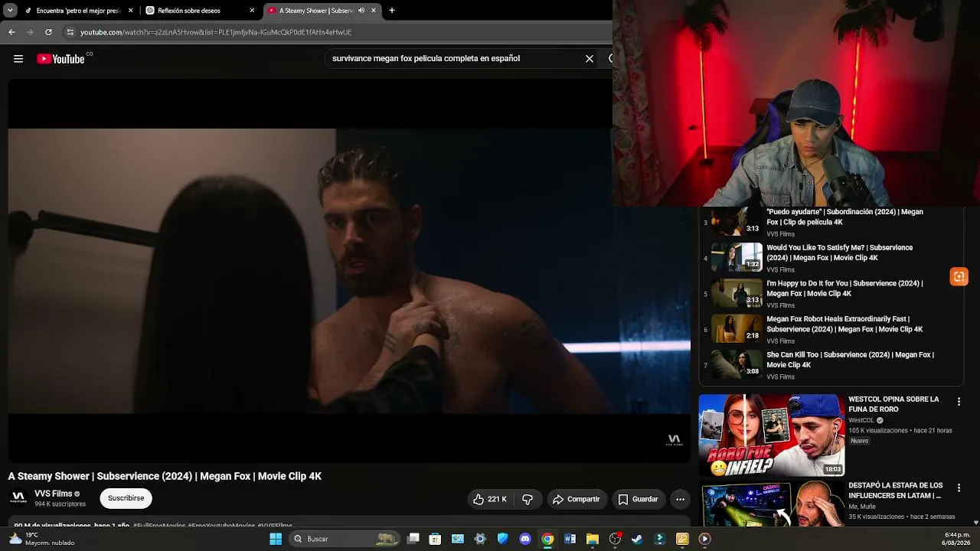Open 'DESTAPÓ LA ESTAFA DE LOS INFLUENCERS' title

click(896, 491)
